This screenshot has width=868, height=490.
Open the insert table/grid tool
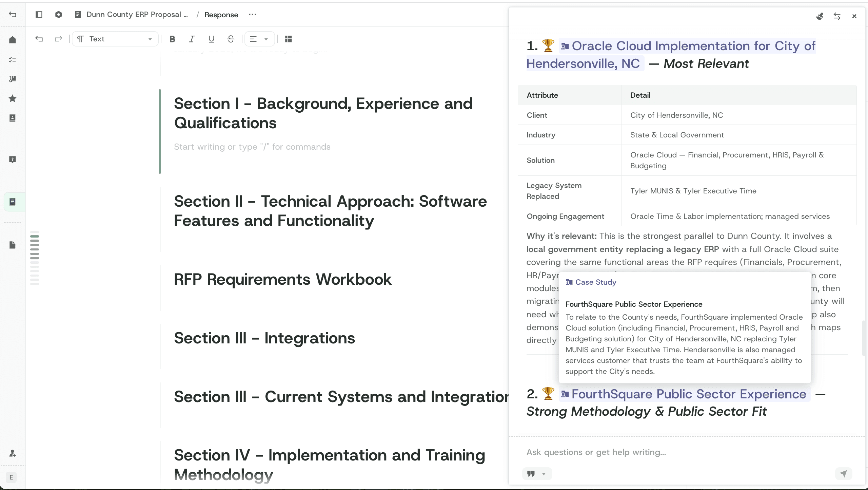(288, 39)
